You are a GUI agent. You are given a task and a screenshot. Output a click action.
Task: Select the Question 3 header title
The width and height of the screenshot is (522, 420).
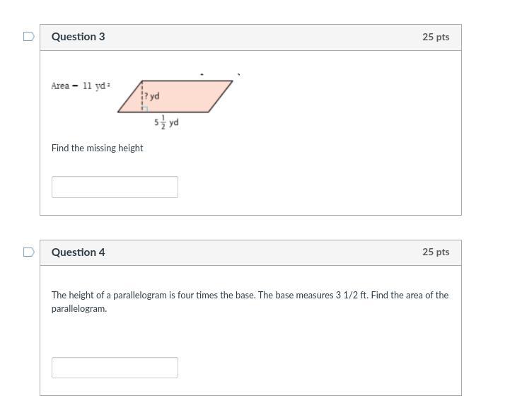tap(78, 37)
